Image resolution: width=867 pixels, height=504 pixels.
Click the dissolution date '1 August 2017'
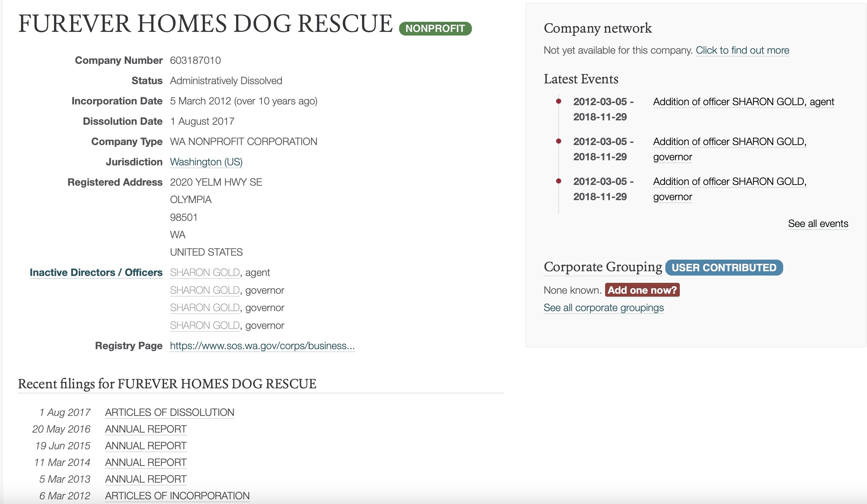[x=202, y=121]
